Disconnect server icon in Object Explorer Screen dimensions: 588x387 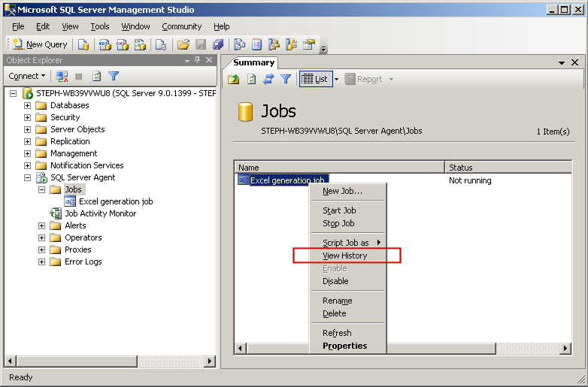tap(62, 77)
